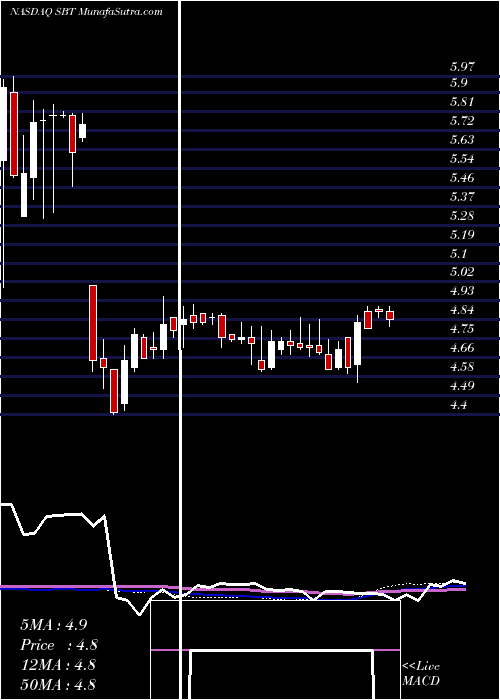
Task: Click the 12MA : 4.8 readout
Action: [58, 665]
